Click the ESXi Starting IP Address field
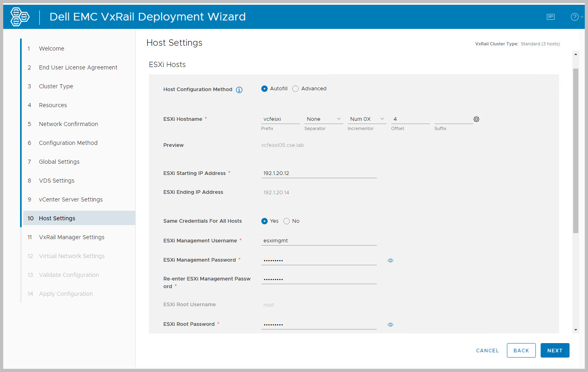 click(319, 173)
